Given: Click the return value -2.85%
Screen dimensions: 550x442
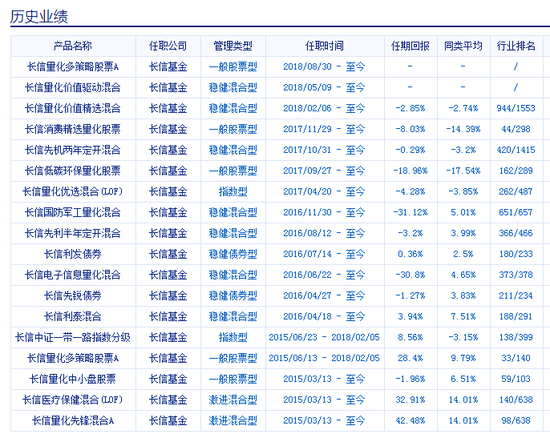Looking at the screenshot, I should [x=410, y=108].
